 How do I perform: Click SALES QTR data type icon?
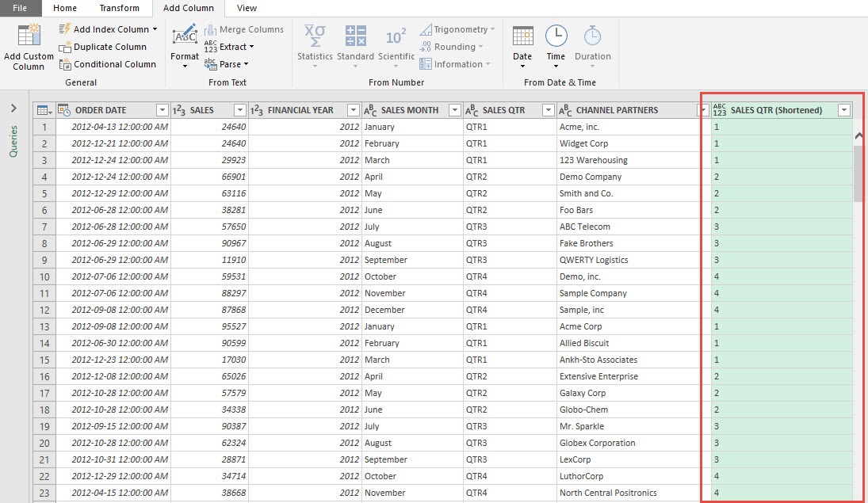tap(472, 110)
